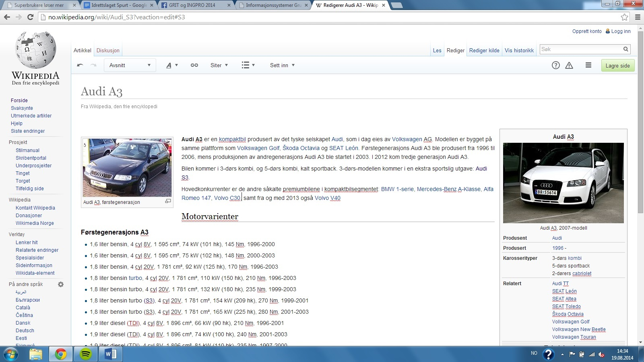644x362 pixels.
Task: Click the first-generation Audi A3 thumbnail photo
Action: pyautogui.click(x=127, y=167)
